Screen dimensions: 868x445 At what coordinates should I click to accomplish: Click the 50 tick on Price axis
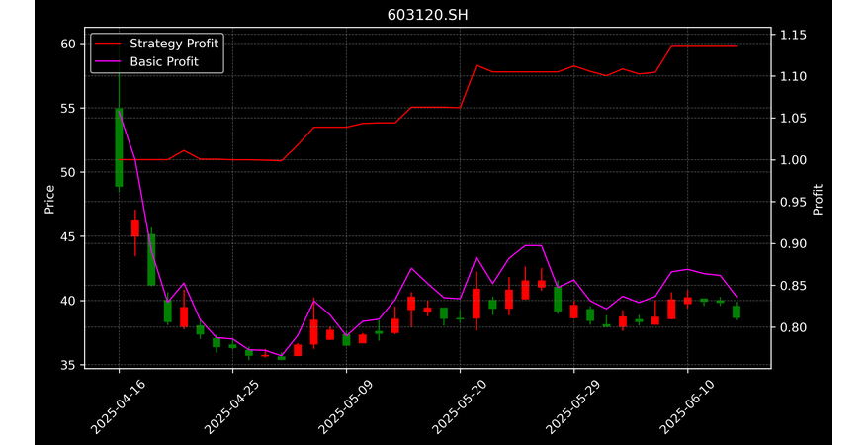pyautogui.click(x=68, y=172)
